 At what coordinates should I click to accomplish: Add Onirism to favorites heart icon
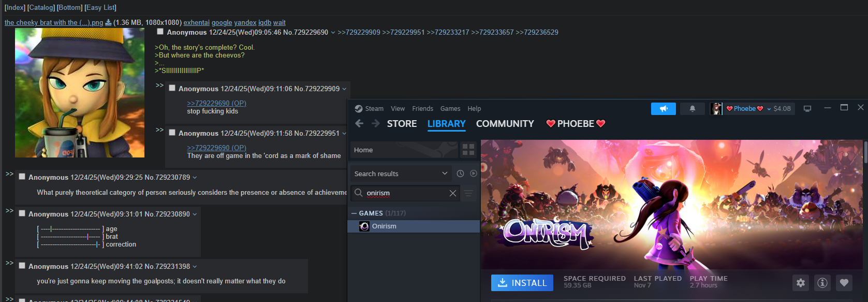coord(844,283)
